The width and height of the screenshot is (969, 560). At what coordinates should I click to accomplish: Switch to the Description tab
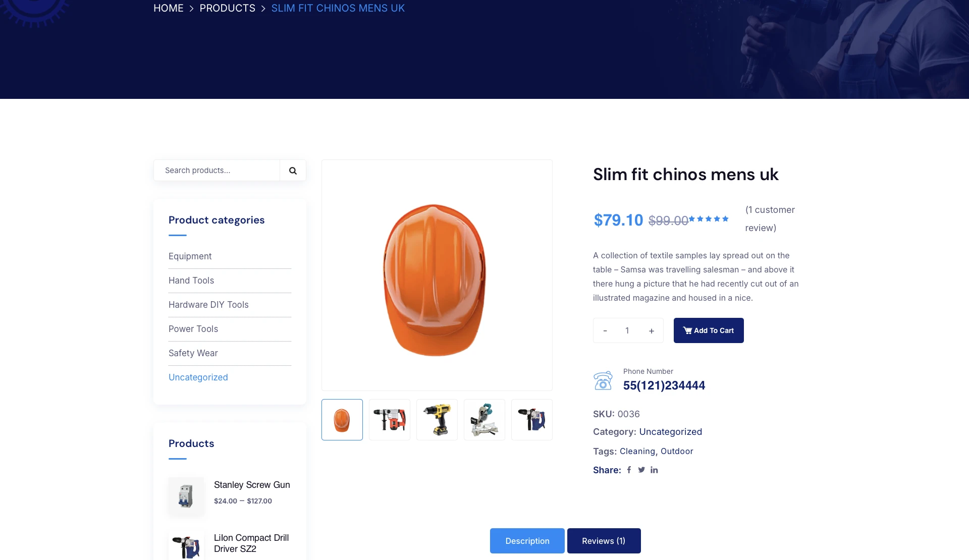[527, 541]
